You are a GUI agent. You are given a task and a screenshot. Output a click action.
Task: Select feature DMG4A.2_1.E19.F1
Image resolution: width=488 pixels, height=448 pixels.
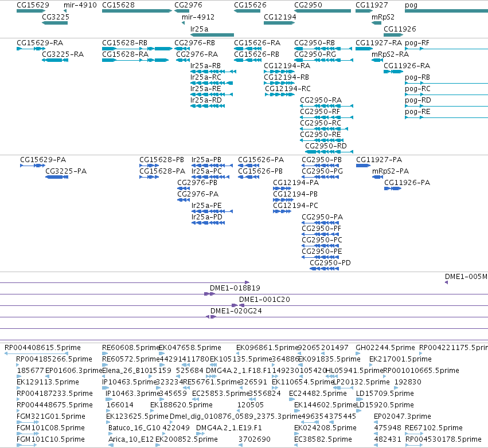[201, 434]
